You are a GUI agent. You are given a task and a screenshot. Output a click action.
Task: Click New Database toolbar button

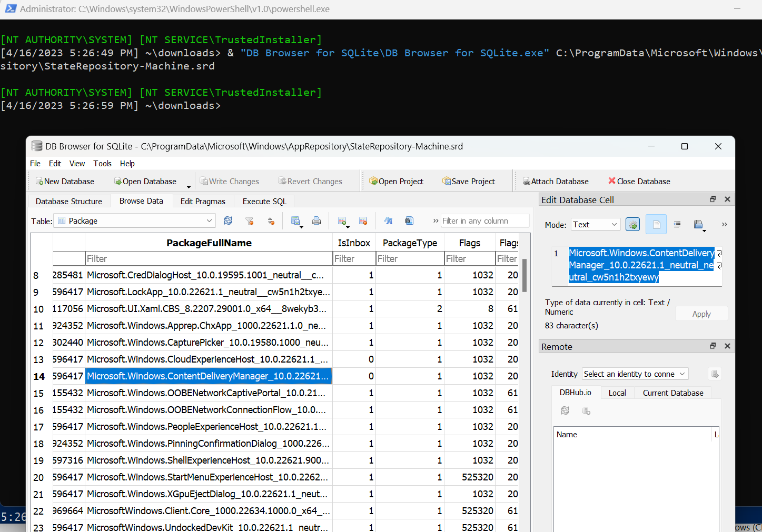[x=65, y=182]
